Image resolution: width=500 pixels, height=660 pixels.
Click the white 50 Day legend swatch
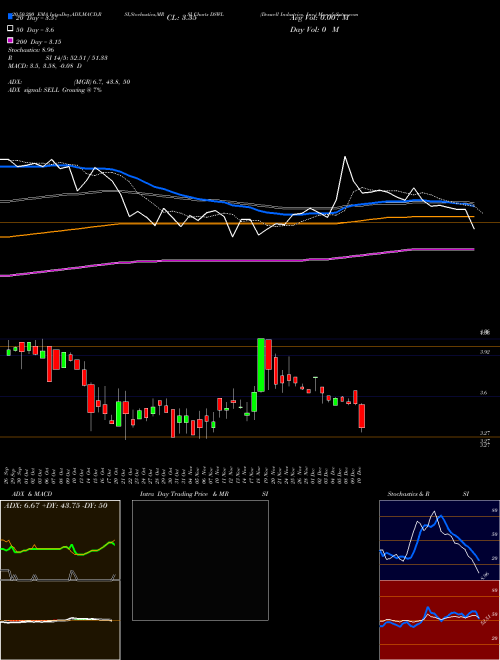click(10, 29)
